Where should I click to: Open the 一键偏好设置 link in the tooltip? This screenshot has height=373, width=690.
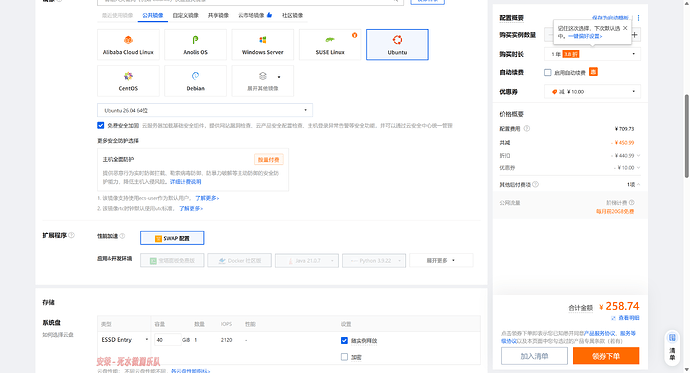584,36
